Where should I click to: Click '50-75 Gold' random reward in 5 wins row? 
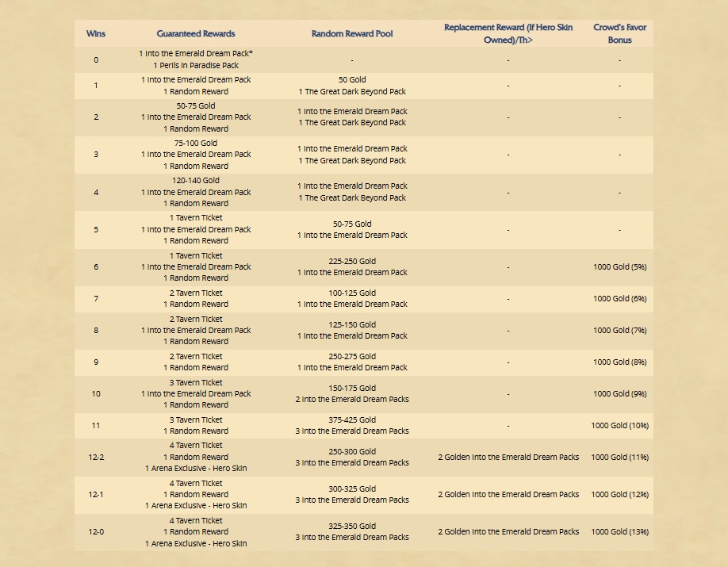pyautogui.click(x=352, y=224)
